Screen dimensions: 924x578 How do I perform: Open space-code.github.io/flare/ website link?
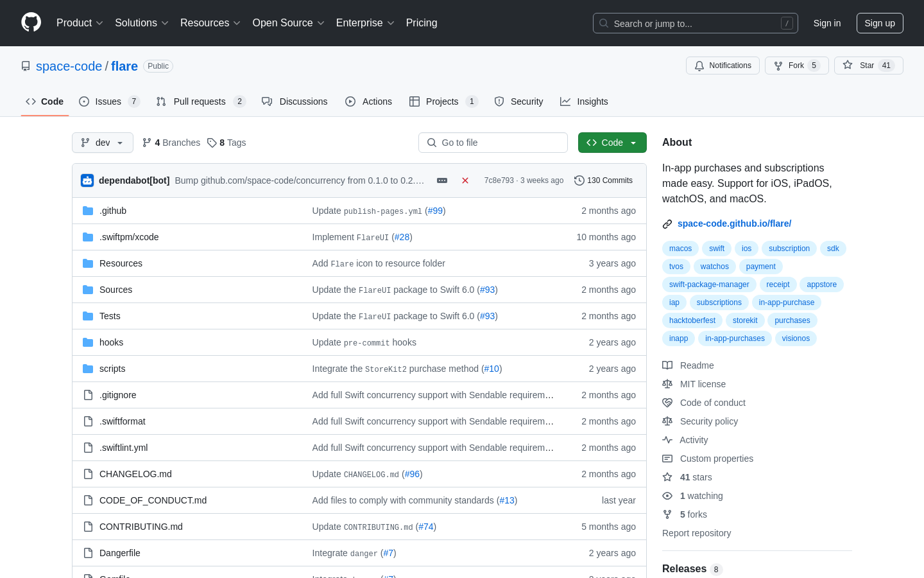[734, 223]
